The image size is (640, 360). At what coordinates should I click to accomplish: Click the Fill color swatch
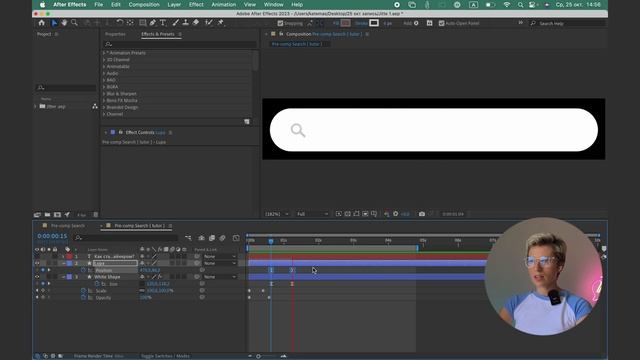tap(345, 23)
